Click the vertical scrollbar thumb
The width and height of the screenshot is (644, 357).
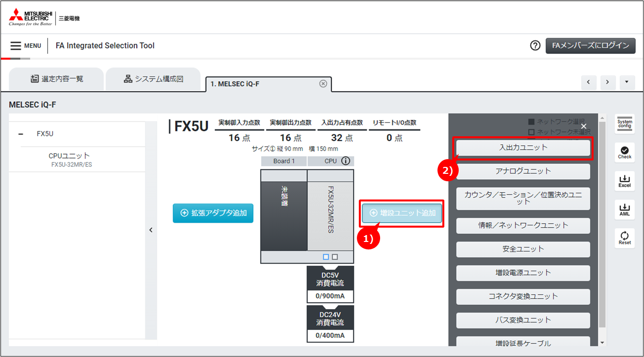(601, 225)
